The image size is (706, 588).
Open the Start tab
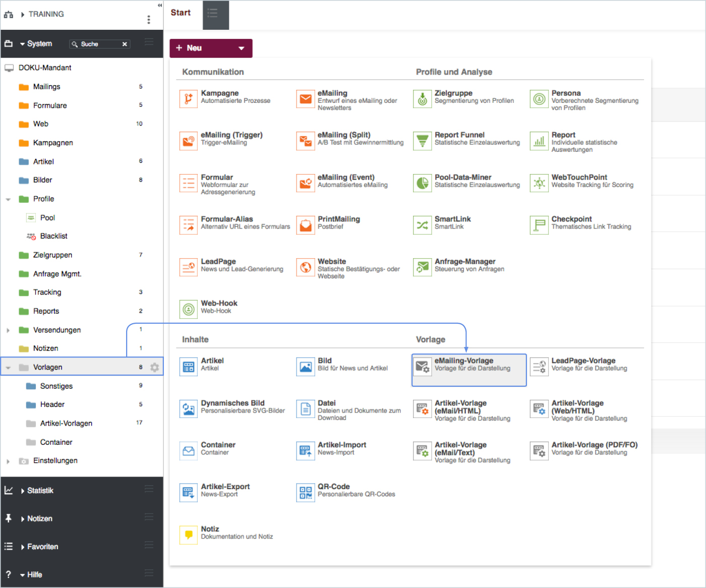pos(181,13)
